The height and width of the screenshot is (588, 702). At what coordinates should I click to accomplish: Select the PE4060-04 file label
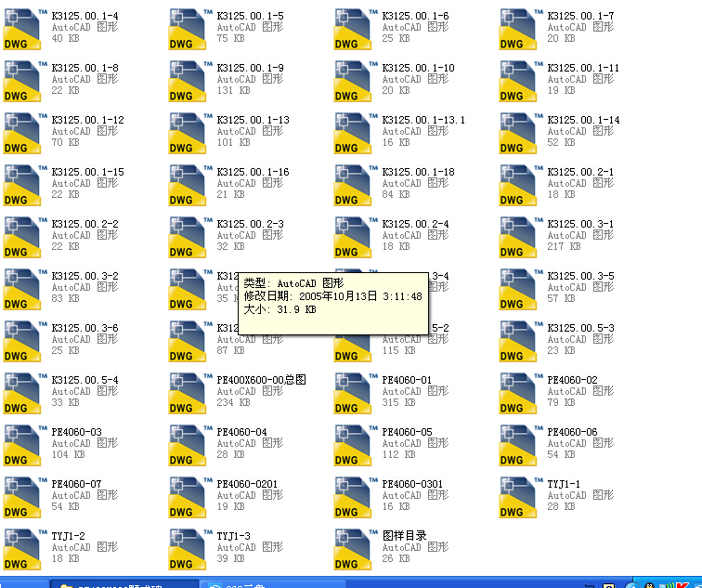pos(241,432)
